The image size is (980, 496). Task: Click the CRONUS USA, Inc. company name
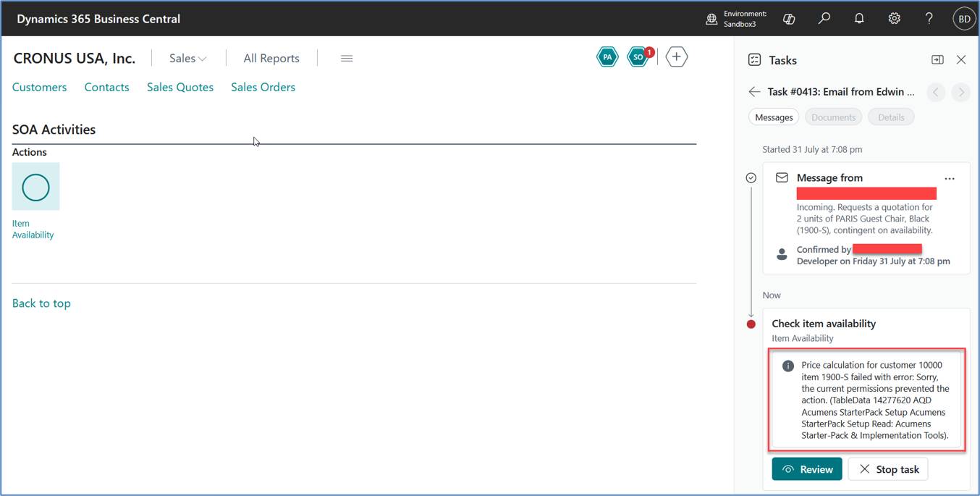pyautogui.click(x=75, y=59)
